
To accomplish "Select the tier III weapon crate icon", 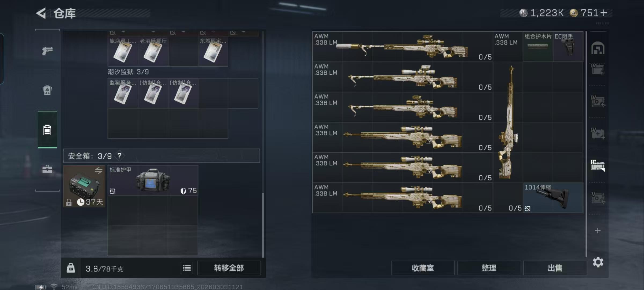I will coord(598,165).
